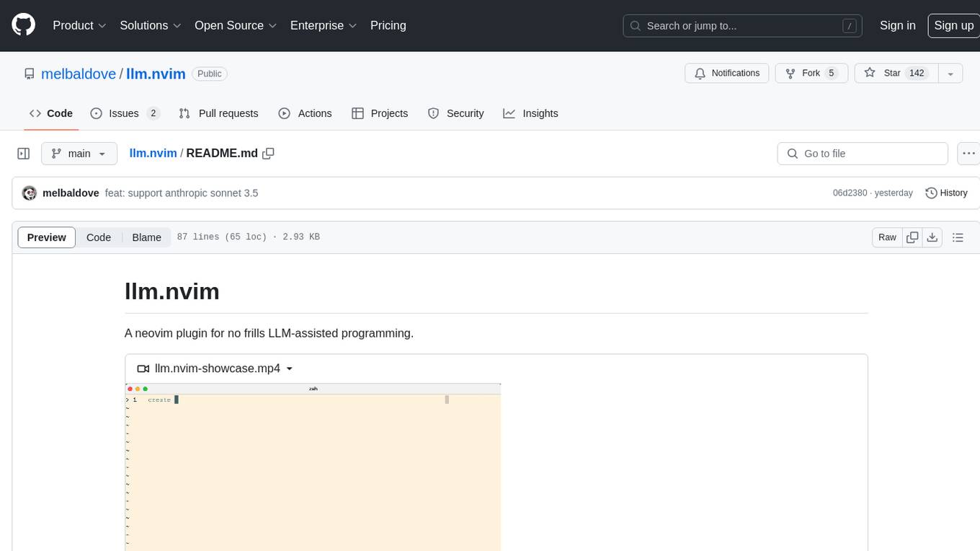Open the more file actions menu
The image size is (980, 551).
[968, 154]
